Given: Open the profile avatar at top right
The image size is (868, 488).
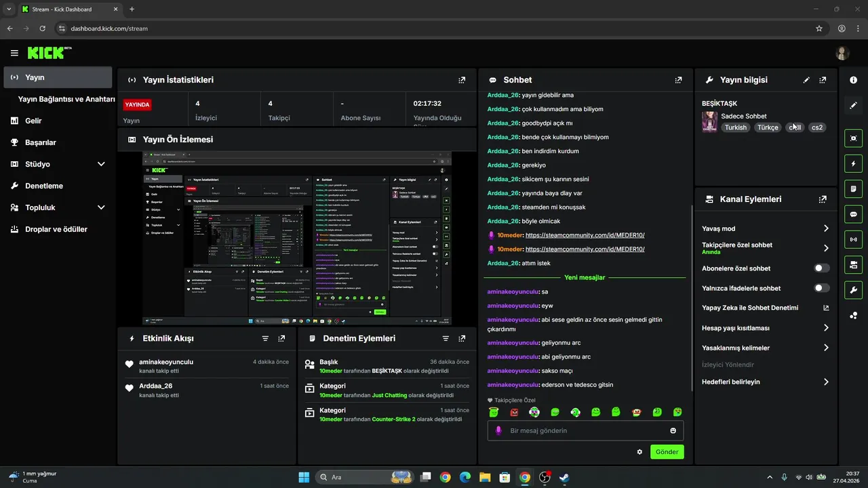Looking at the screenshot, I should coord(842,53).
